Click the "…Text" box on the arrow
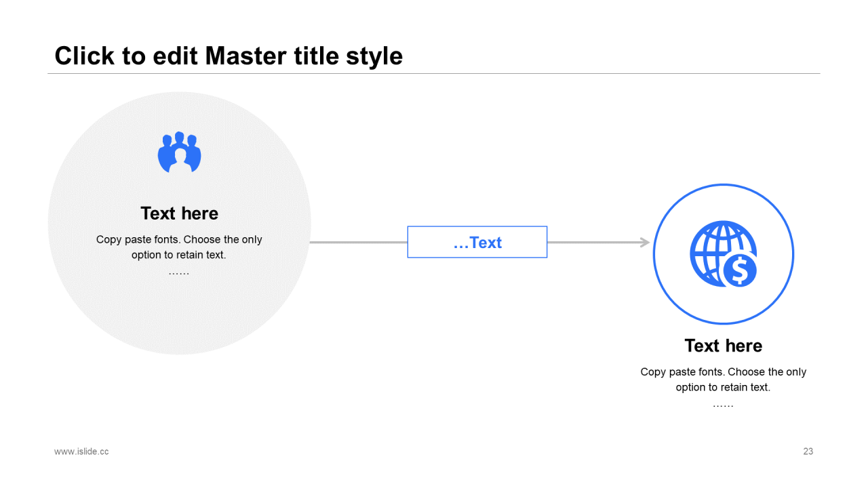 point(477,242)
